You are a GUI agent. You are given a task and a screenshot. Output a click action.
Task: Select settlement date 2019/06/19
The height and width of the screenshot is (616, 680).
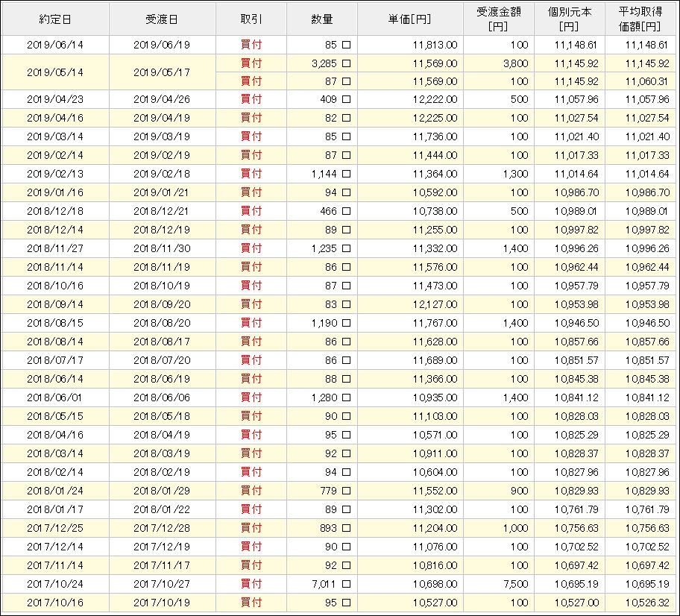tap(162, 45)
